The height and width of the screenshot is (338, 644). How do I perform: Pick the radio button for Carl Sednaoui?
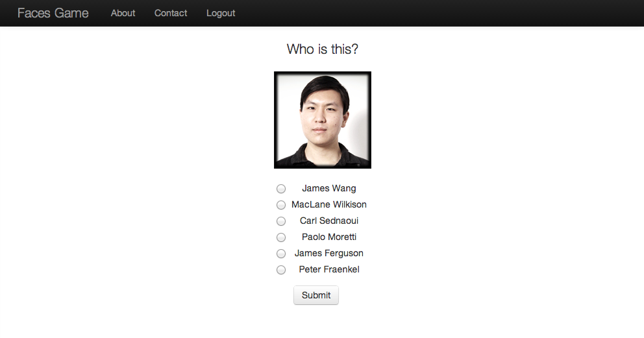[281, 221]
